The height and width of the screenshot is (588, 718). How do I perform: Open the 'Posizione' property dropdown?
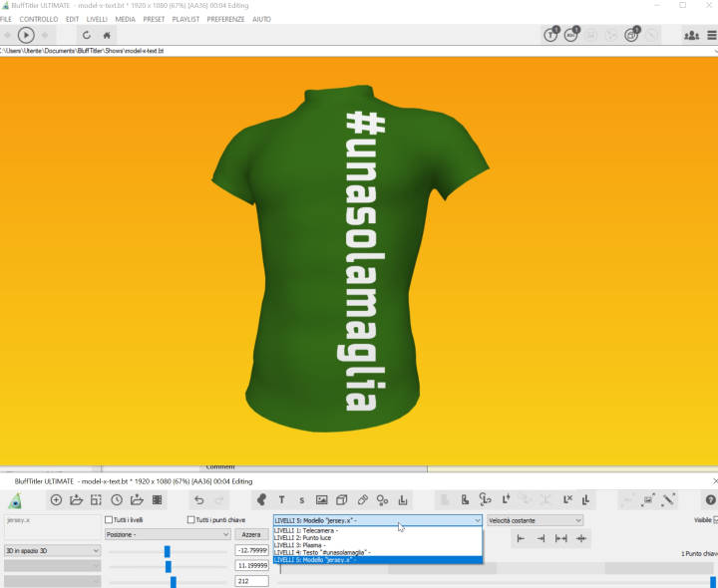(x=168, y=534)
